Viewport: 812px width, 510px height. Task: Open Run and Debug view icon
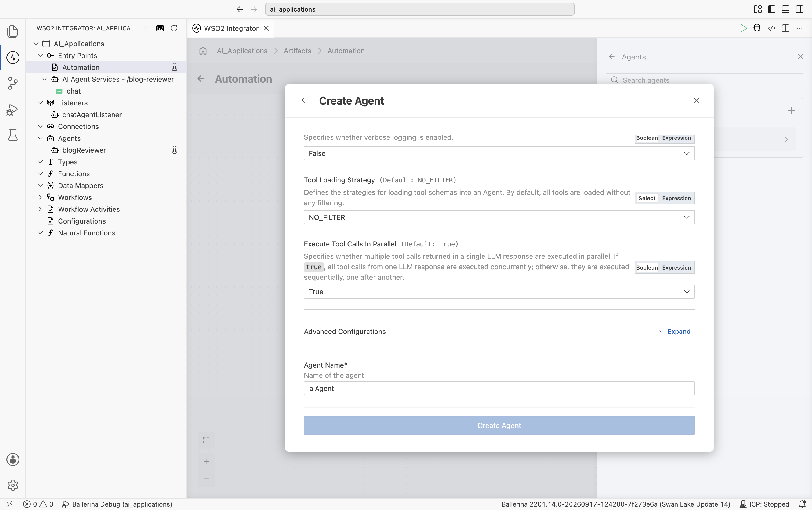click(12, 109)
